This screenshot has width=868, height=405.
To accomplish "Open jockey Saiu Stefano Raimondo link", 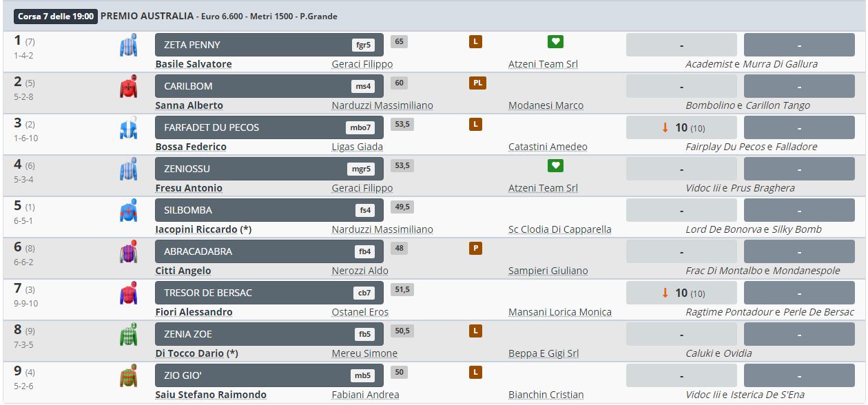I will tap(211, 395).
